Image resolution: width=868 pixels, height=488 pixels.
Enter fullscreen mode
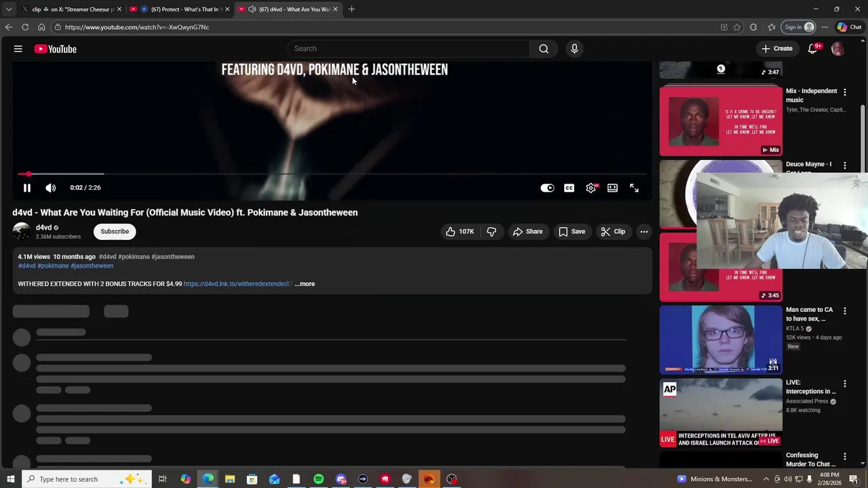[x=634, y=188]
